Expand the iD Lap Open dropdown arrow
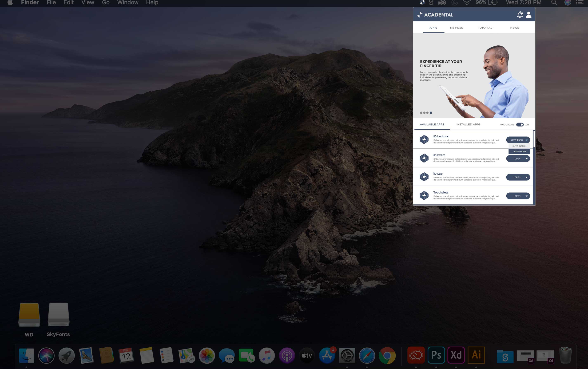This screenshot has height=369, width=588. (526, 177)
